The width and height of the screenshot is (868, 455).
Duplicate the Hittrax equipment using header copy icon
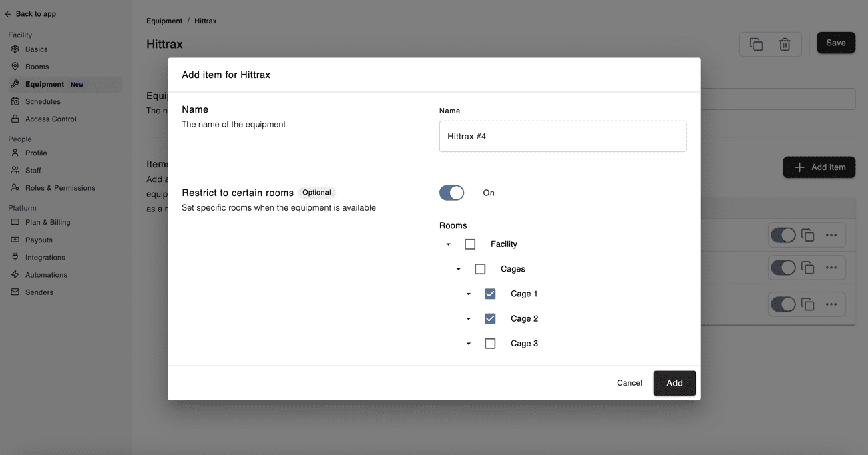pos(756,44)
